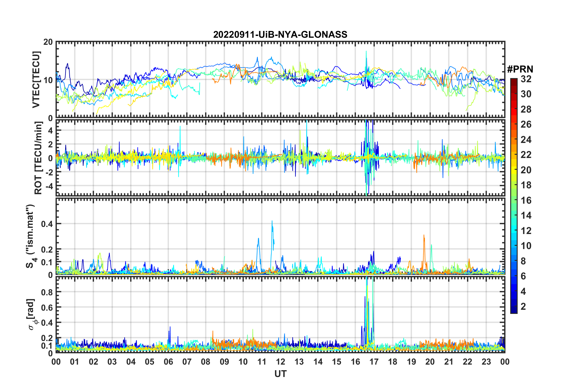Select x-axis hour tick 21
The height and width of the screenshot is (392, 561).
449,362
